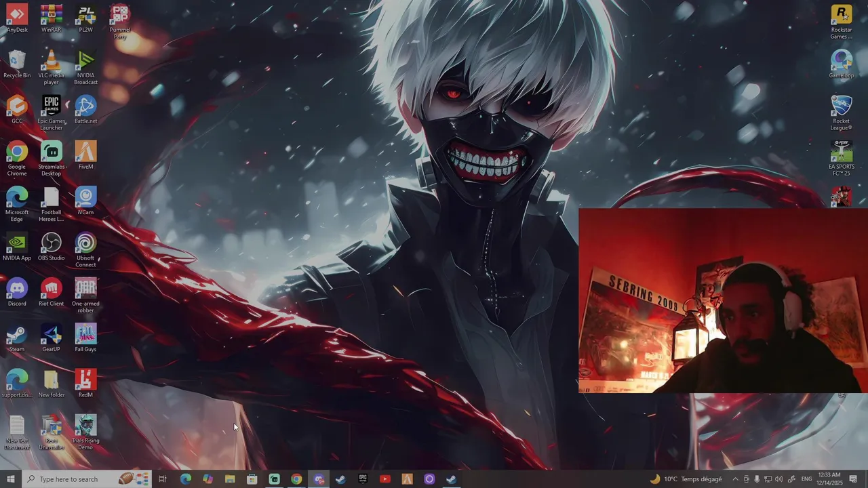
Task: Launch Microsoft Edge from the taskbar
Action: coord(185,479)
